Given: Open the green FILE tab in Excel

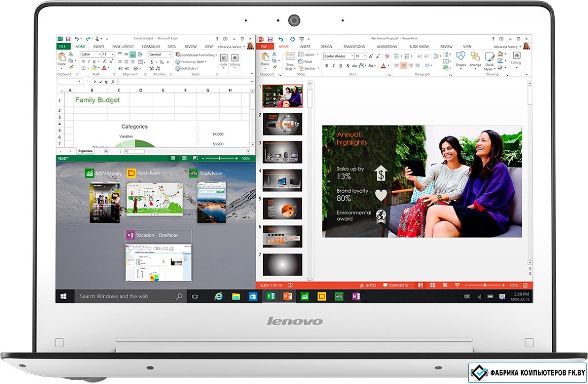Looking at the screenshot, I should point(62,46).
